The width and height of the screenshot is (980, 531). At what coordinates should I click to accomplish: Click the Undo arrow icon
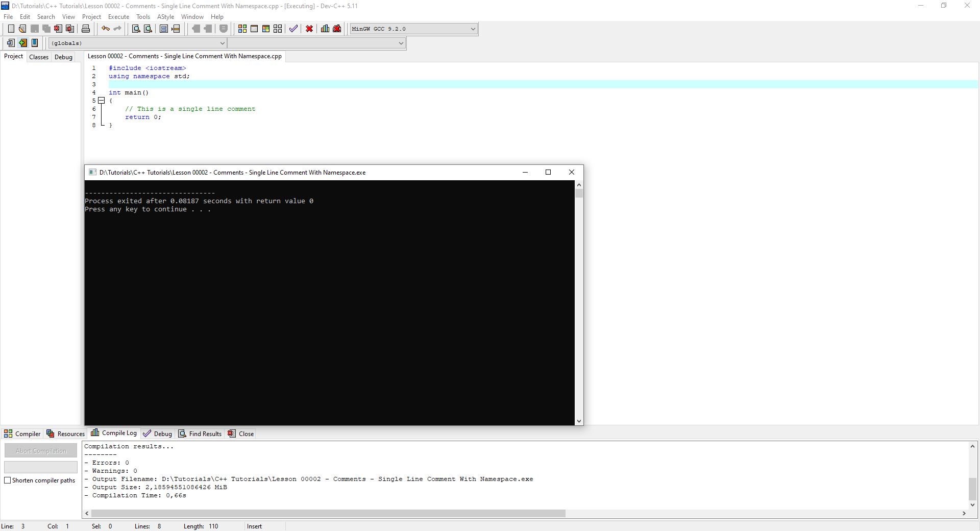pos(105,29)
